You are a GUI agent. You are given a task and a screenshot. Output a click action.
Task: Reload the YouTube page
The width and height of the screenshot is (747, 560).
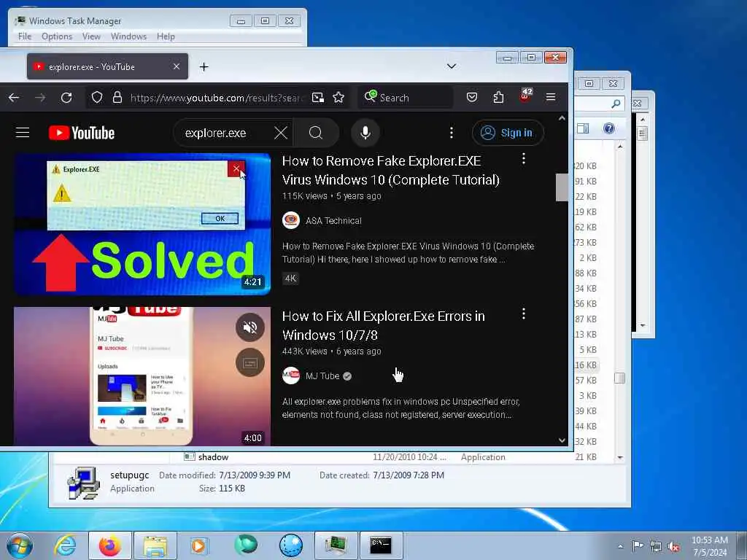[x=66, y=98]
